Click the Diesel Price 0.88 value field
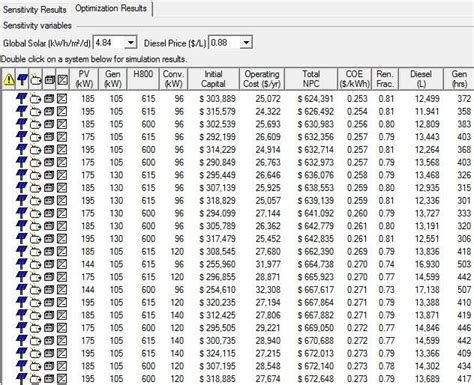 [x=225, y=43]
